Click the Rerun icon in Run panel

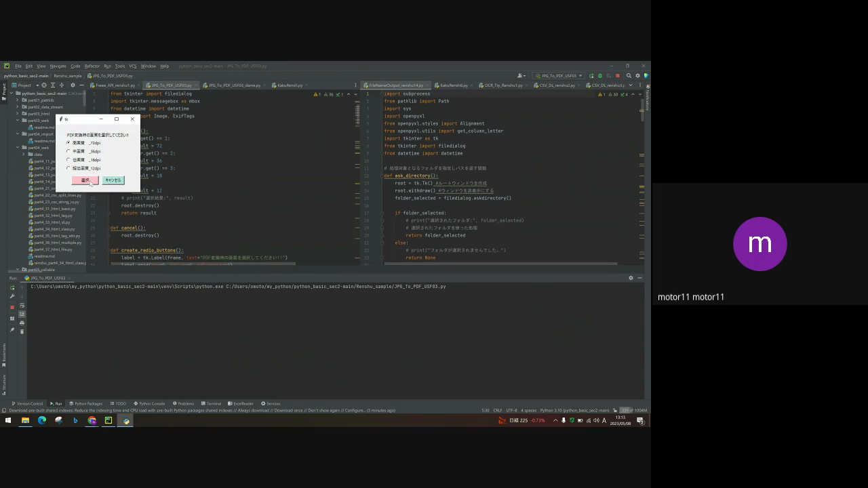point(12,287)
